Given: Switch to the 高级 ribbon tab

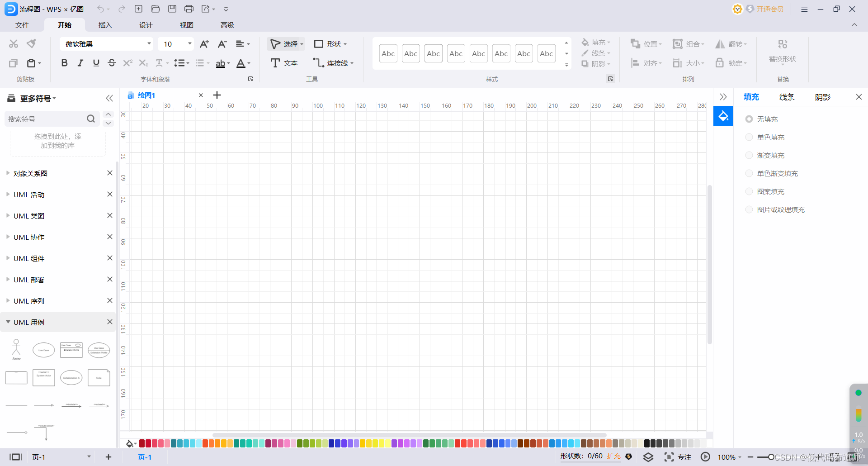Looking at the screenshot, I should [227, 25].
